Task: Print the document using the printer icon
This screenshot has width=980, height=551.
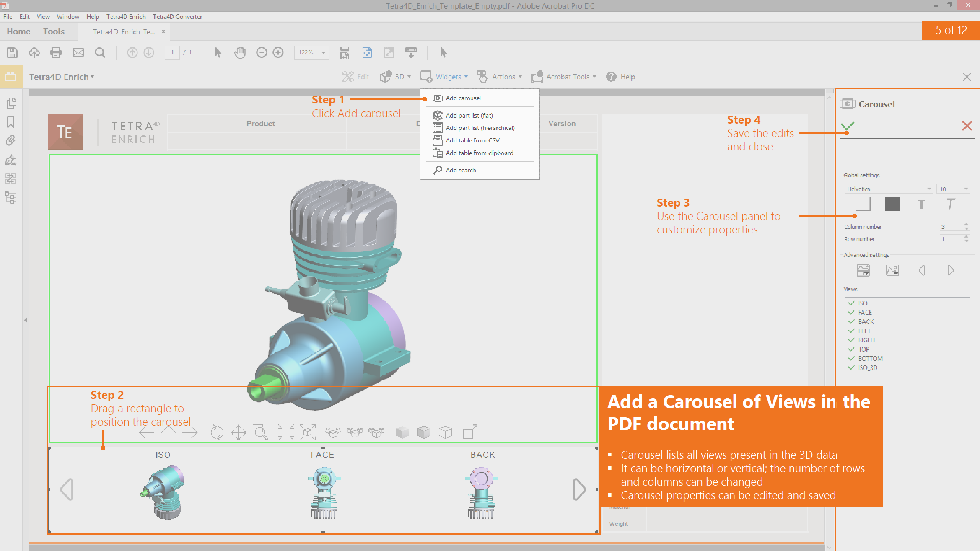Action: pyautogui.click(x=56, y=52)
